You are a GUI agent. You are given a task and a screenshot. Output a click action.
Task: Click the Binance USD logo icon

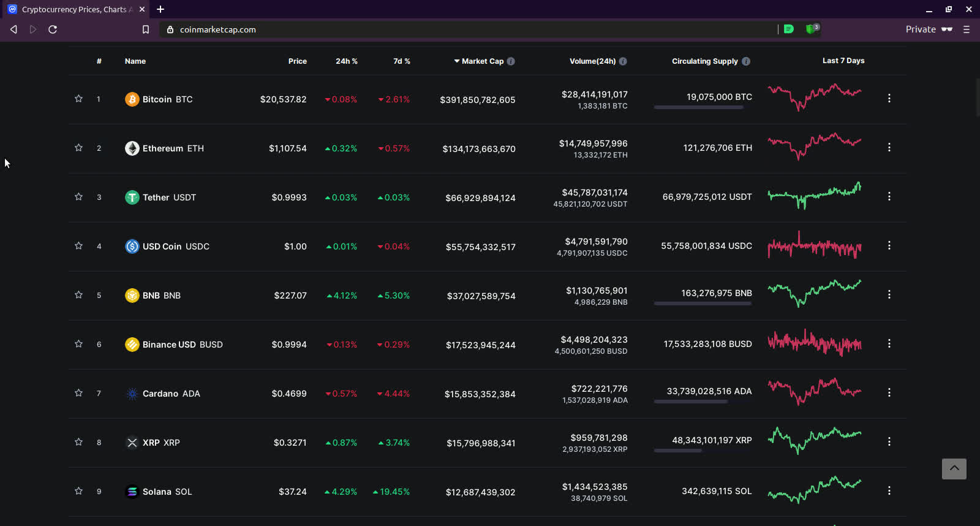pos(132,345)
